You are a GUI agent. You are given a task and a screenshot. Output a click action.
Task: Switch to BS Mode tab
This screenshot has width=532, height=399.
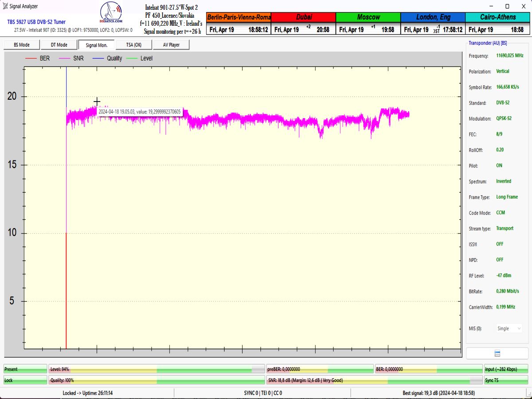(x=22, y=45)
